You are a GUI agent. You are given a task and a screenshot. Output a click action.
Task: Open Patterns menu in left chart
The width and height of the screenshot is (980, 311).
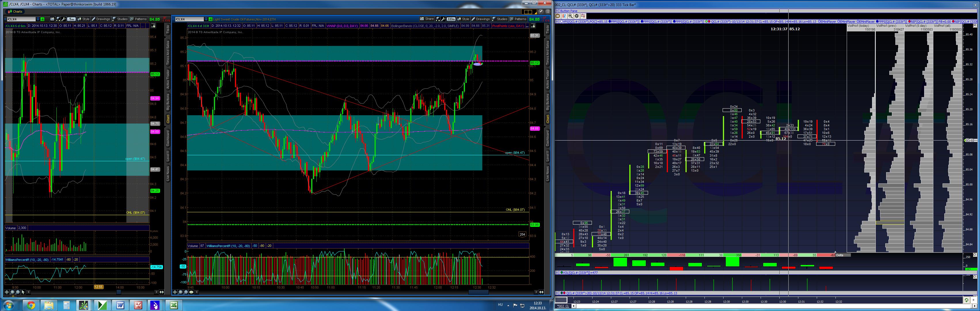138,19
